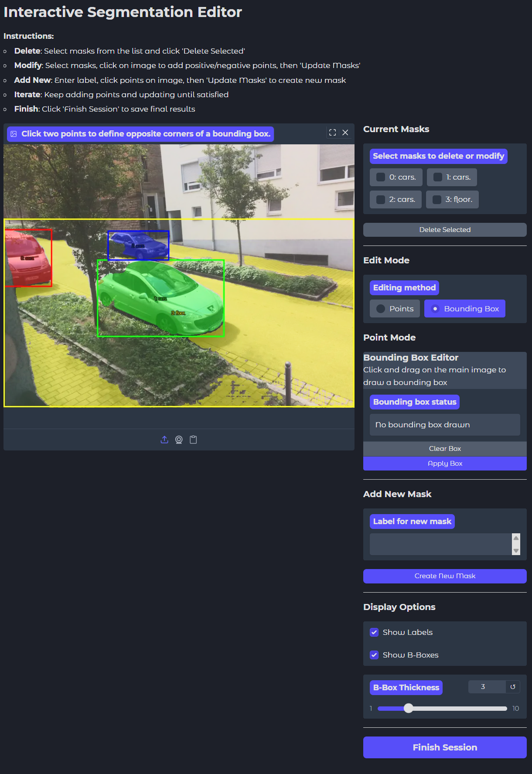The image size is (532, 774).
Task: Click the scroll-down arrow in the label field
Action: pos(516,551)
